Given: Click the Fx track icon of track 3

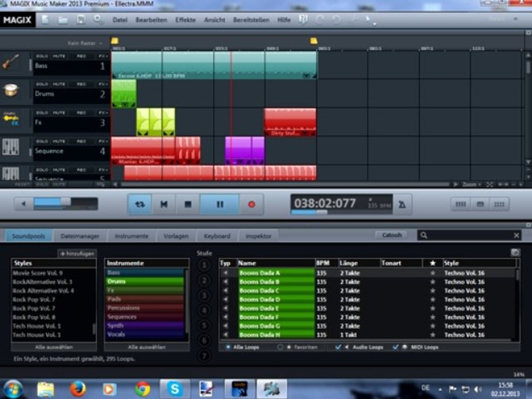Looking at the screenshot, I should 11,119.
